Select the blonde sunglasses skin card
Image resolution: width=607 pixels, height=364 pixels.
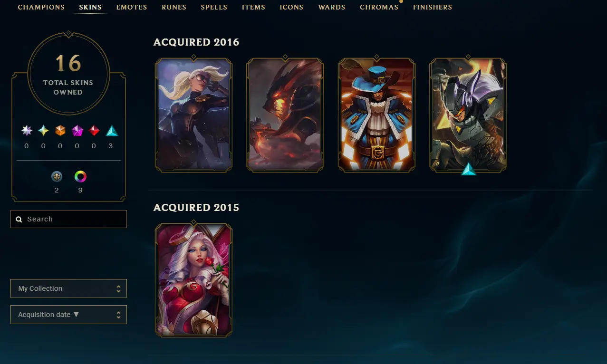coord(194,115)
